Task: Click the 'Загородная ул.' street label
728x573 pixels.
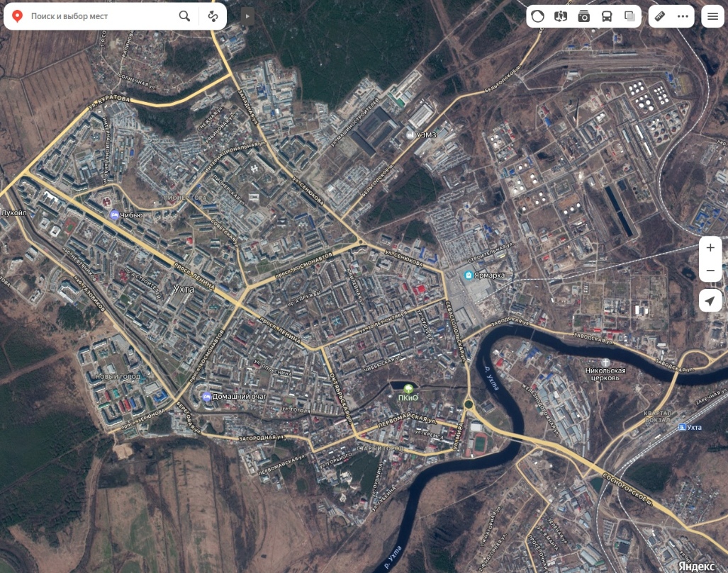Action: (262, 438)
